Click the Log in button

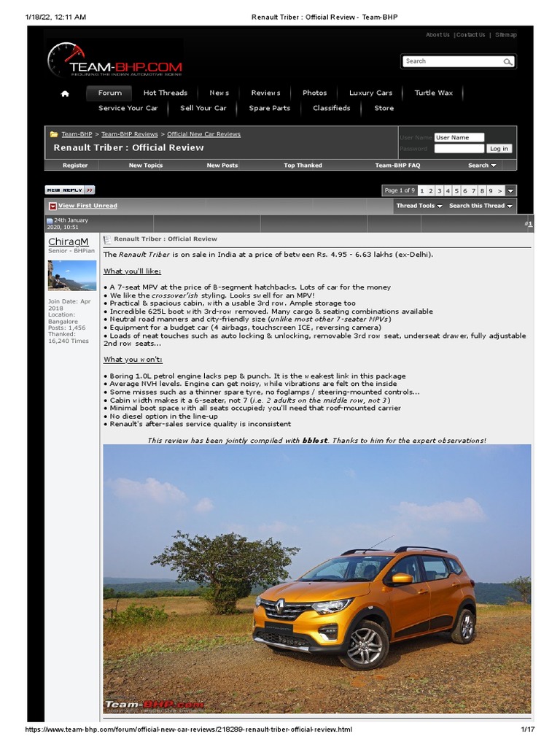pyautogui.click(x=499, y=149)
